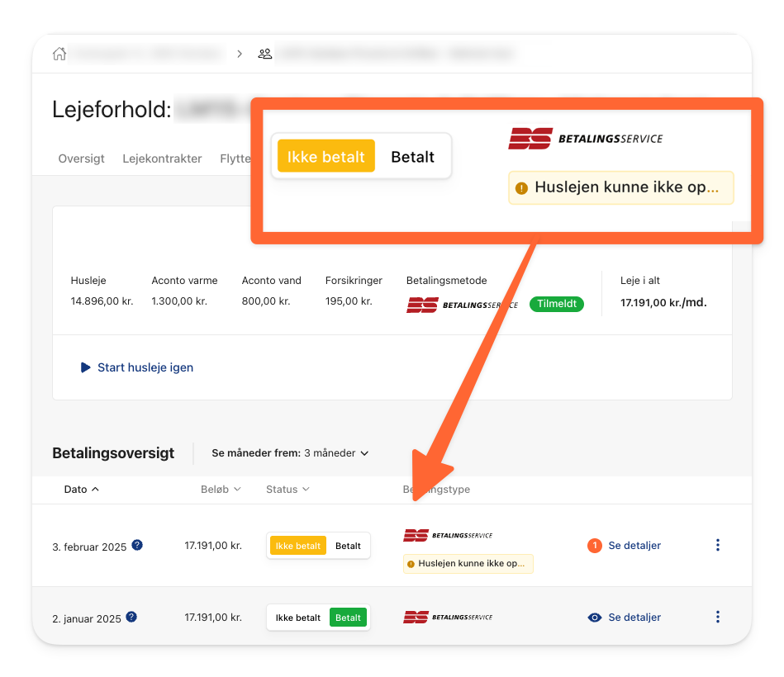Open the Oversigt tab
Screen dimensions: 784x677
[x=82, y=159]
